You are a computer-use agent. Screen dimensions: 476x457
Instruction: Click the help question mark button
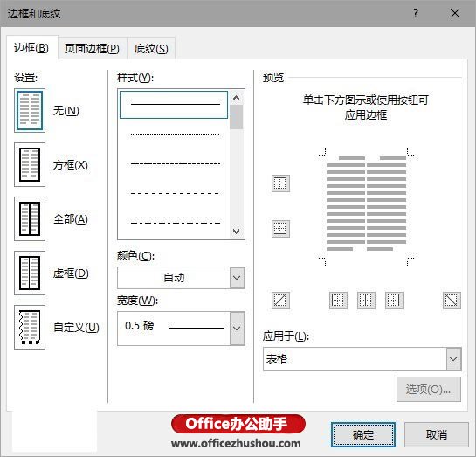pyautogui.click(x=416, y=13)
